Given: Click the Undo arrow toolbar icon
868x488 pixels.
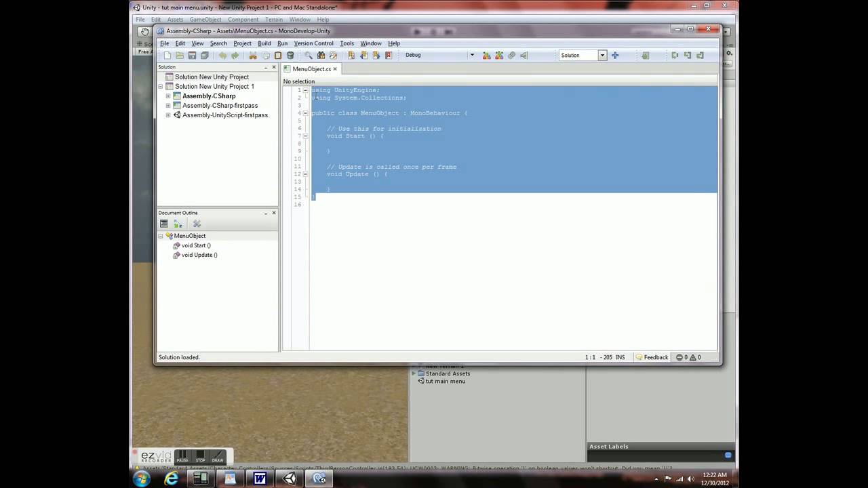Looking at the screenshot, I should point(222,56).
